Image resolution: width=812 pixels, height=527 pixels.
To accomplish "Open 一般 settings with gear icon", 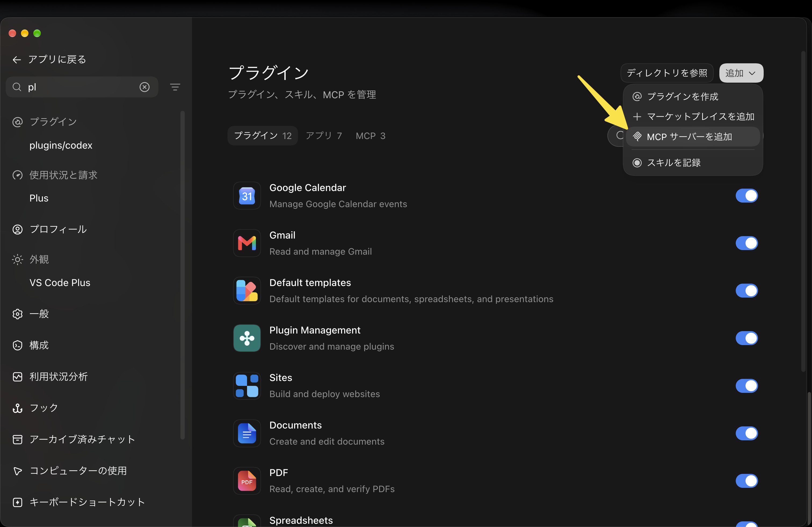I will pyautogui.click(x=31, y=314).
